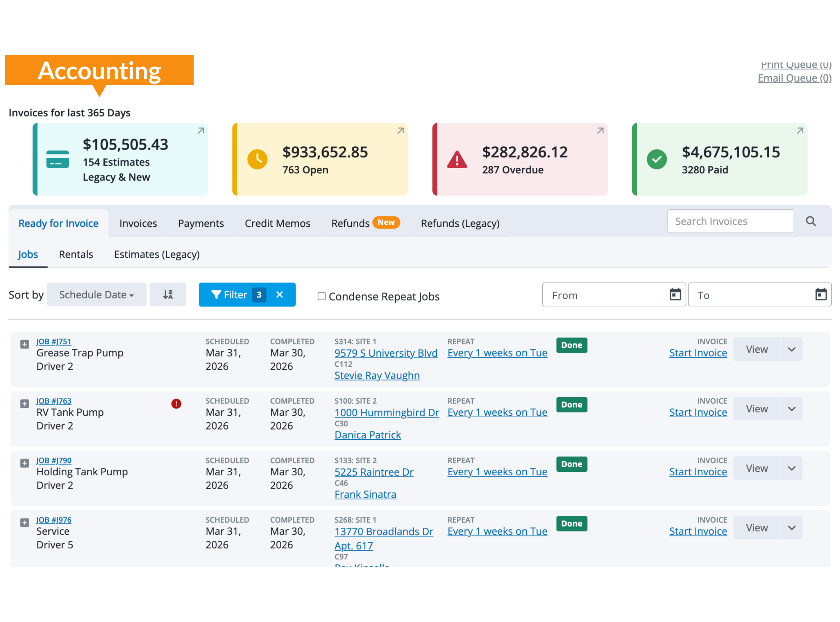This screenshot has height=622, width=840.
Task: Switch to the Payments tab
Action: point(201,223)
